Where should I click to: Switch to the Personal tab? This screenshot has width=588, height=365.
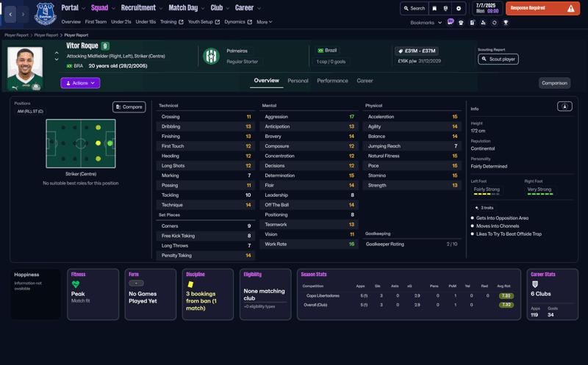[x=298, y=81]
